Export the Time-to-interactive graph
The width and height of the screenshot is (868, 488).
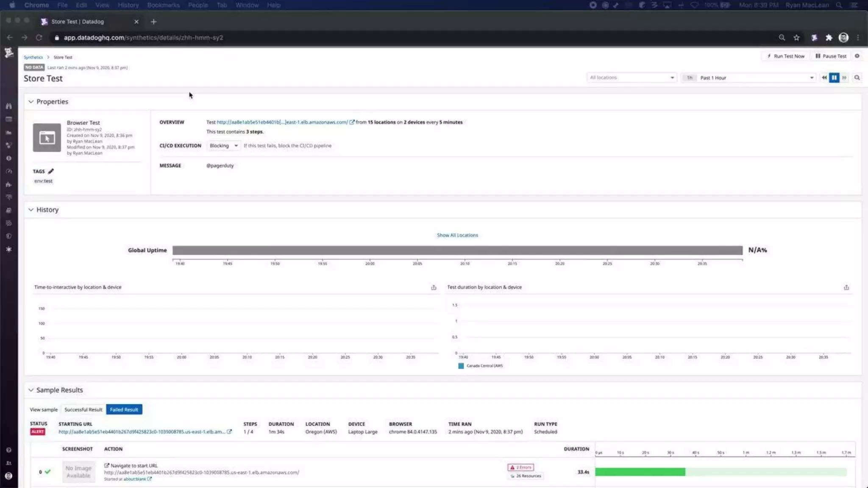coord(434,288)
